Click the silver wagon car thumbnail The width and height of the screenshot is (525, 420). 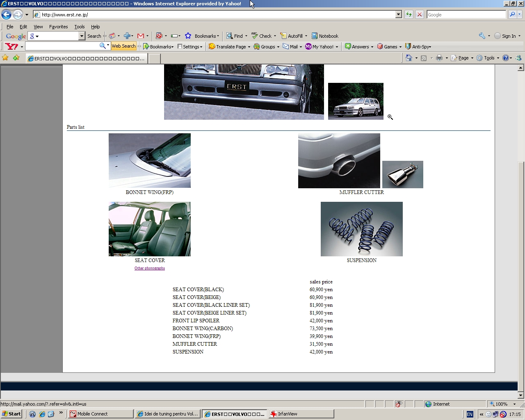point(356,101)
